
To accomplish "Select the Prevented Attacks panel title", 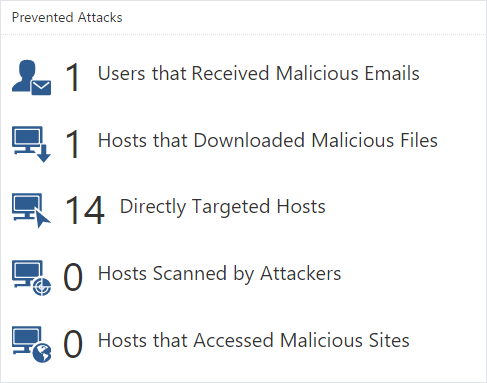I will 67,17.
